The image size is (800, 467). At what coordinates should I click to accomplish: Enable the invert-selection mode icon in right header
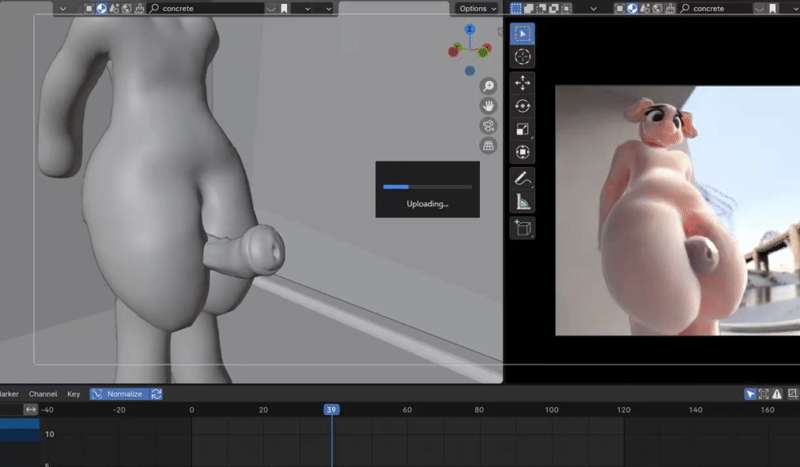pos(554,8)
